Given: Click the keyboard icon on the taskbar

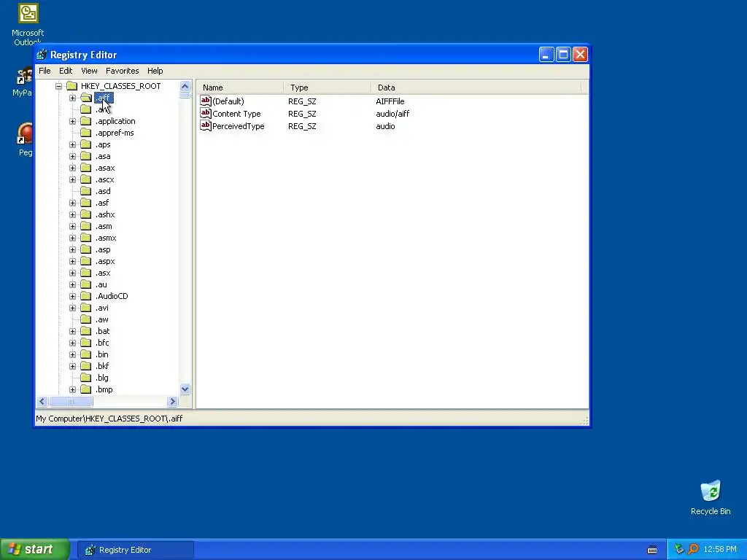Looking at the screenshot, I should 652,550.
